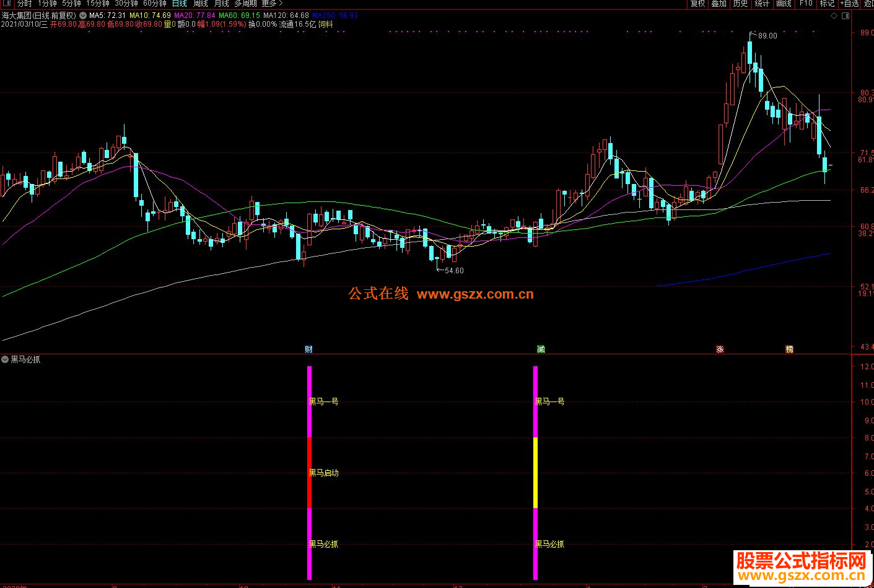Click the 黑马必抓 indicator panel title
The height and width of the screenshot is (588, 874).
tap(25, 359)
